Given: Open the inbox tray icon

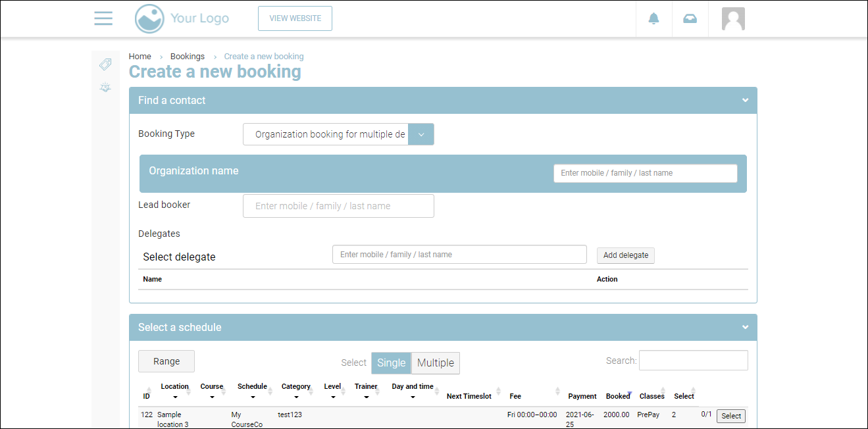Looking at the screenshot, I should 690,18.
